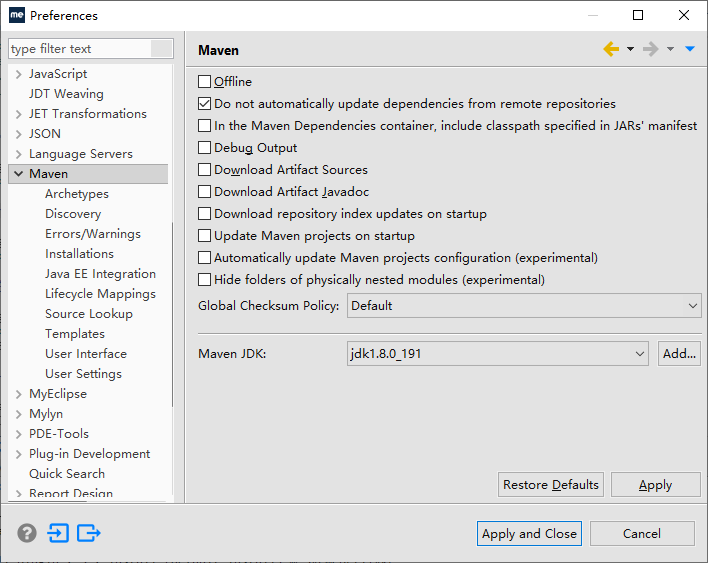Enable Debug Output checkbox
The height and width of the screenshot is (563, 708).
[205, 148]
